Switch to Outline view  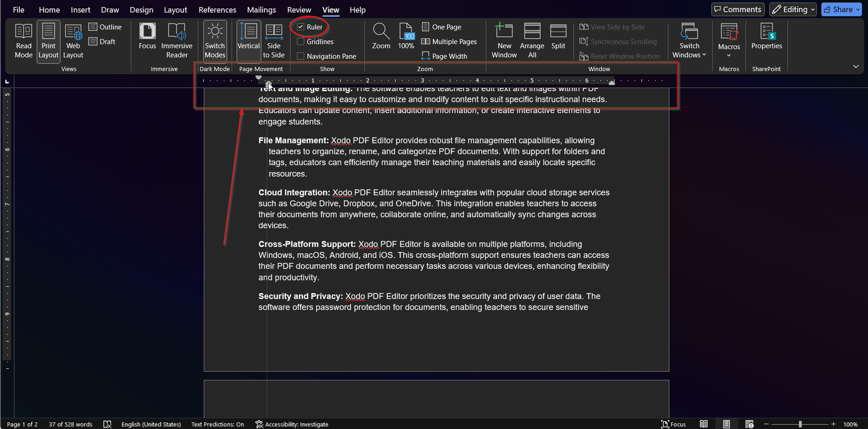click(105, 27)
